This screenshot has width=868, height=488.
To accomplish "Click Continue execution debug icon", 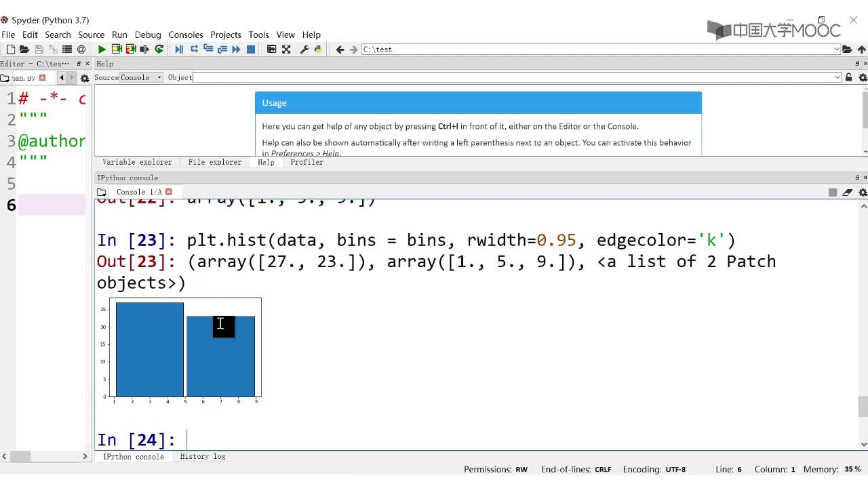I will pos(236,49).
